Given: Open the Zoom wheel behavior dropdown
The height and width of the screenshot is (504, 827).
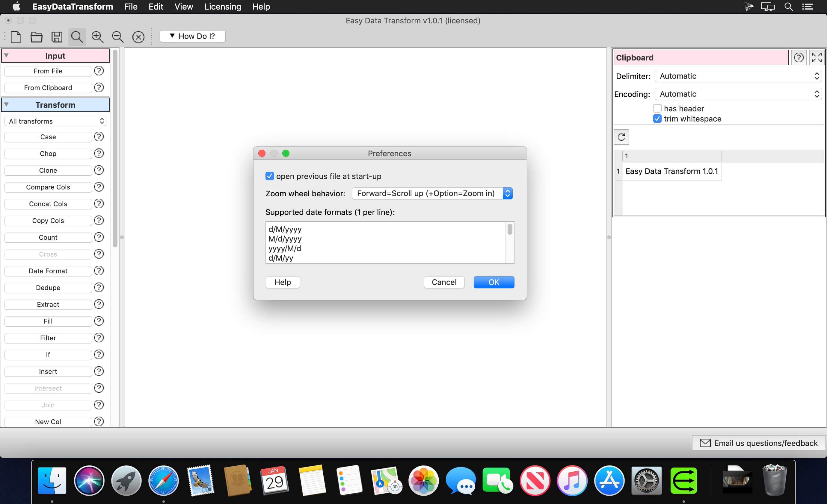Looking at the screenshot, I should (432, 193).
